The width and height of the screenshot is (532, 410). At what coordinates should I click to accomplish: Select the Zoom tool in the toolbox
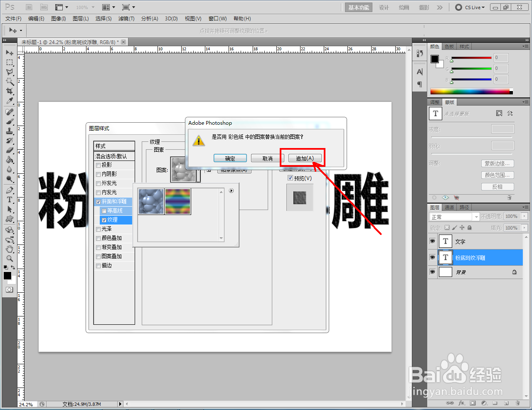click(10, 258)
